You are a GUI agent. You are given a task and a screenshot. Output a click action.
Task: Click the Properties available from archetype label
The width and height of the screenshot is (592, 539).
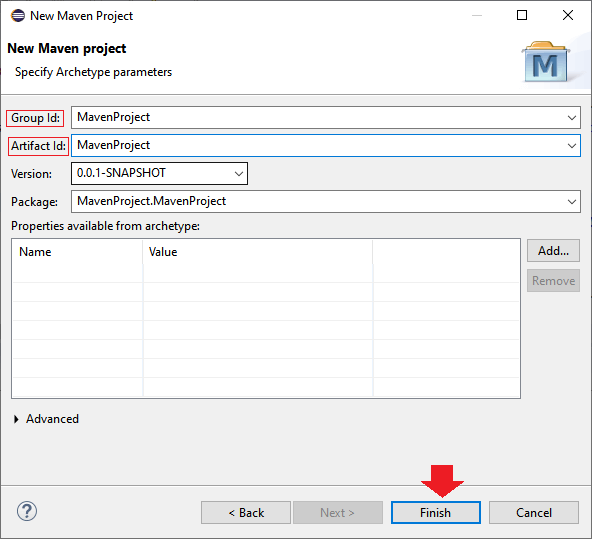pos(105,226)
